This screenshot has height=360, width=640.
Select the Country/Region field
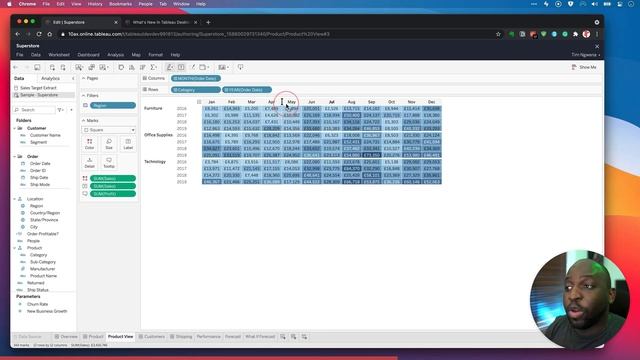point(45,213)
